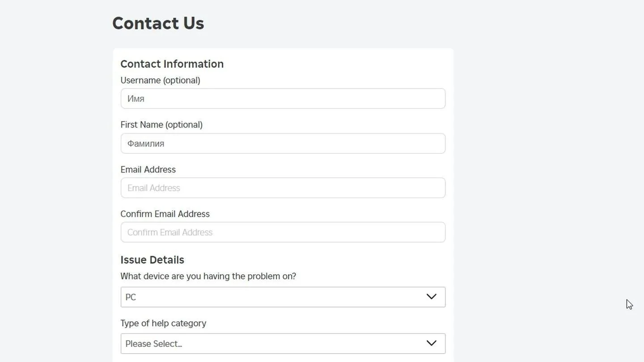
Task: Click the 'Email Address' label above its field
Action: tap(148, 169)
